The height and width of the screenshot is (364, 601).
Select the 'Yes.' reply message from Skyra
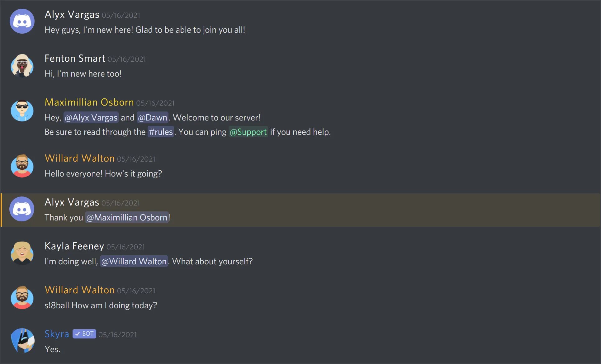pyautogui.click(x=52, y=349)
